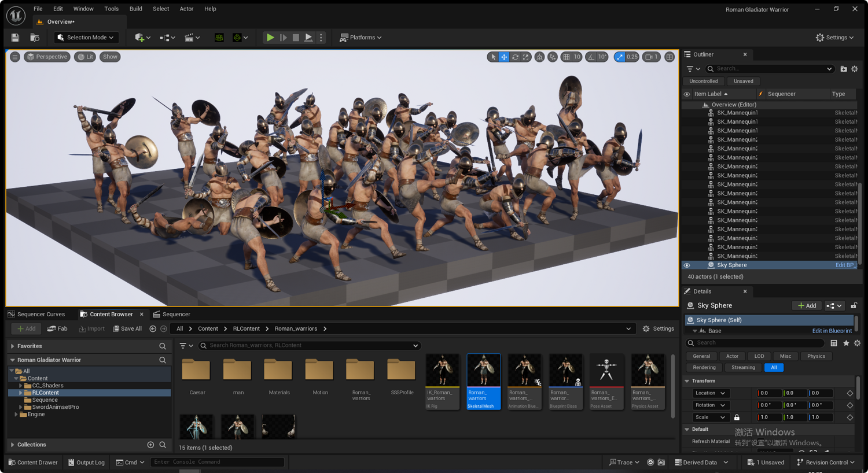Activate the Scale tool in viewport
Screen dimensions: 868x473
pyautogui.click(x=526, y=57)
